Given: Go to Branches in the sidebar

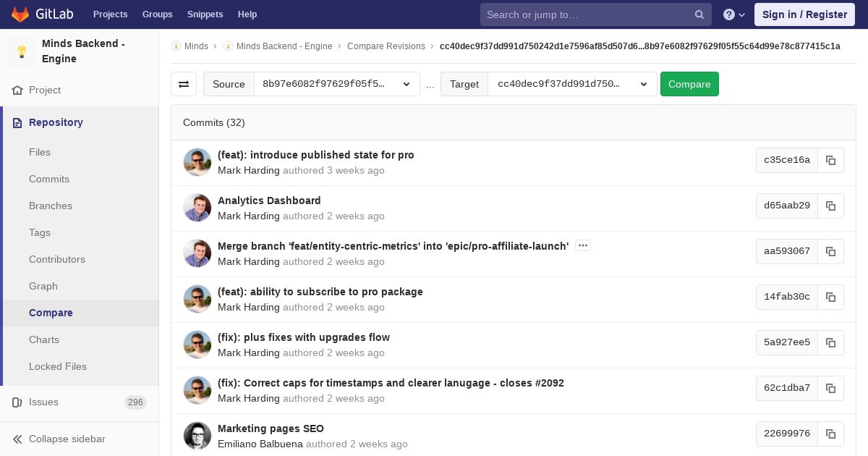Looking at the screenshot, I should (51, 206).
